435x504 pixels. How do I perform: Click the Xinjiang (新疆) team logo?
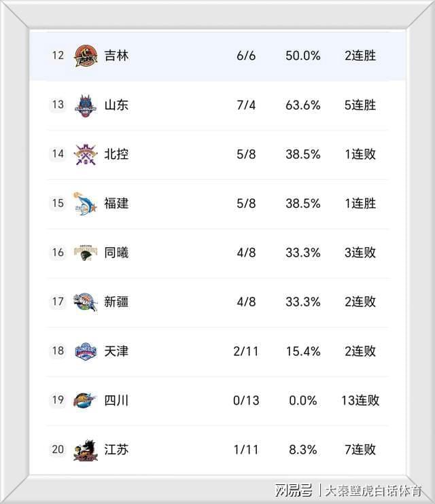(x=86, y=302)
